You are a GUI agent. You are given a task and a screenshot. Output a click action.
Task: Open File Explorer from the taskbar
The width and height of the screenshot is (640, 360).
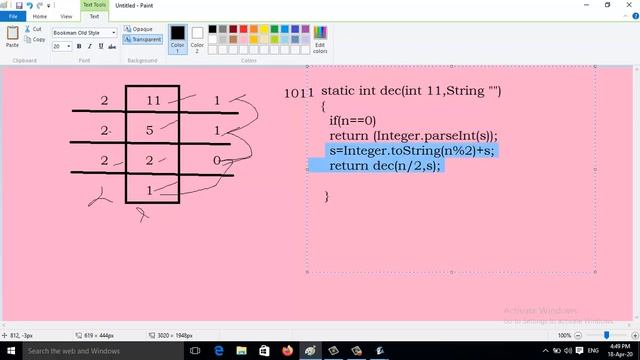point(242,351)
